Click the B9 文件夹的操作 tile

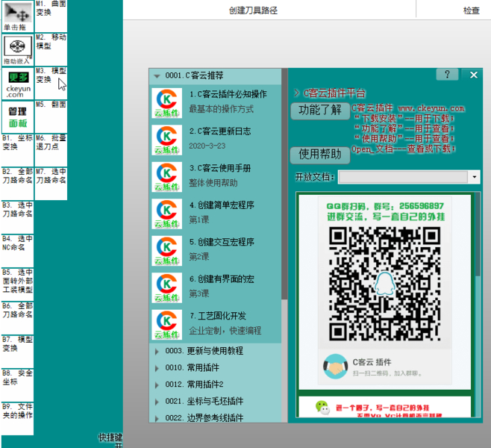18,419
